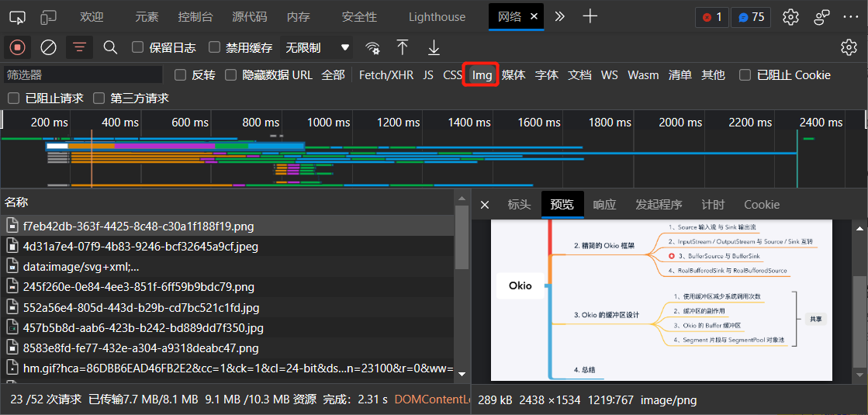This screenshot has width=868, height=415.
Task: Filter requests by CSS
Action: point(452,74)
